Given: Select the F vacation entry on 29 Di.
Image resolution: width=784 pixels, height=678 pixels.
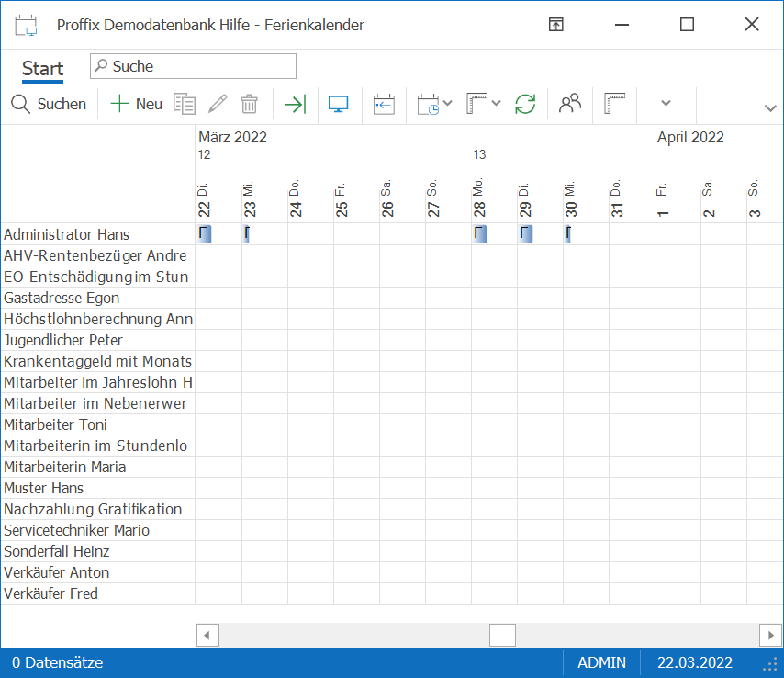Looking at the screenshot, I should tap(525, 233).
